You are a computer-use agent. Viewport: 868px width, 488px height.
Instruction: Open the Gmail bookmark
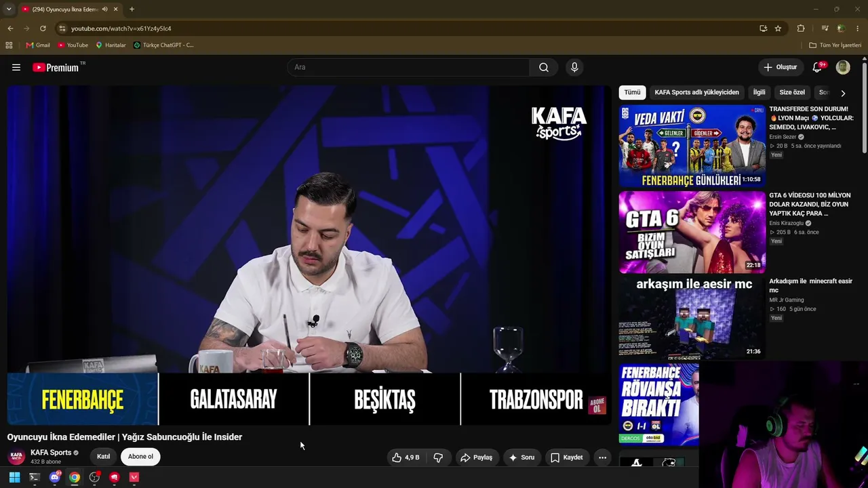(38, 45)
